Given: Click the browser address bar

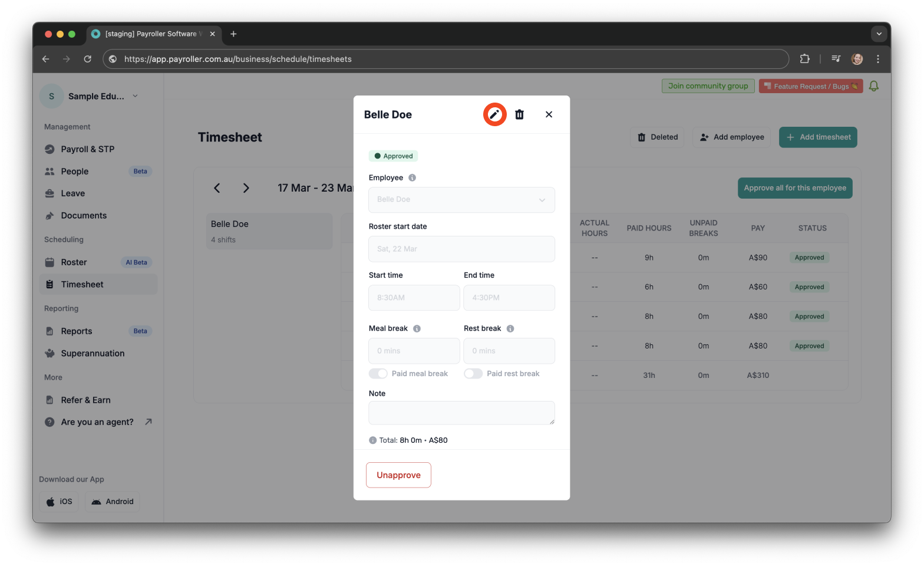Looking at the screenshot, I should pos(445,59).
